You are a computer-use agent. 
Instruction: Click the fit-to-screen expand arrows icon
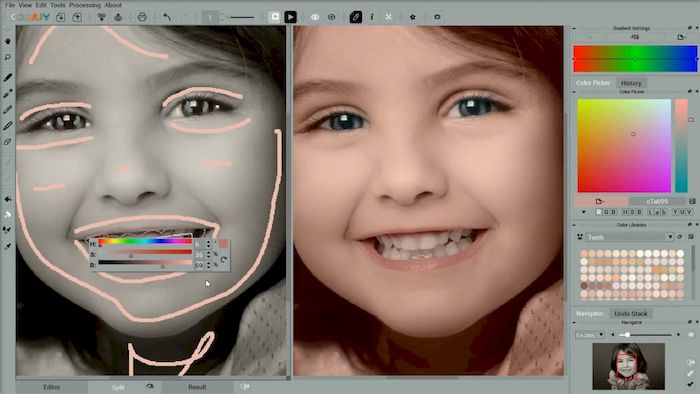388,17
